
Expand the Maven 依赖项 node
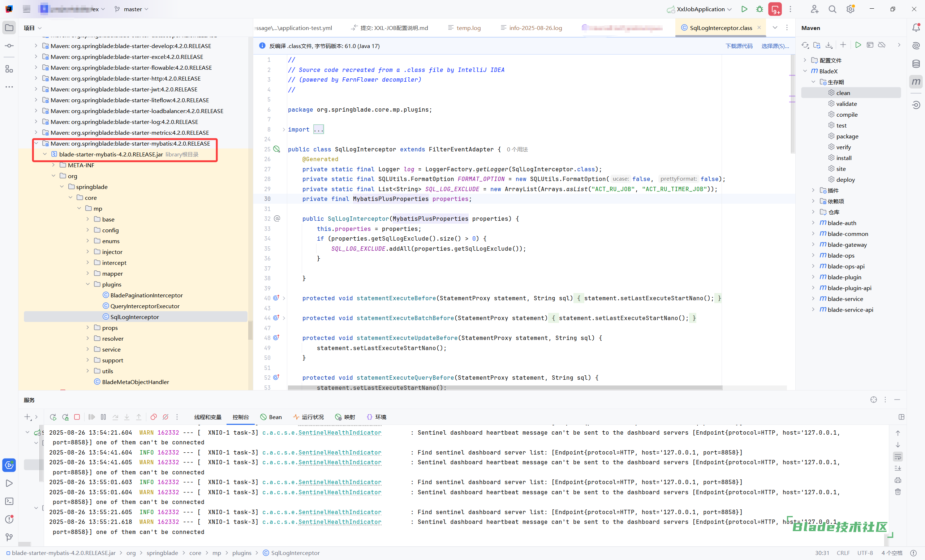pos(813,201)
